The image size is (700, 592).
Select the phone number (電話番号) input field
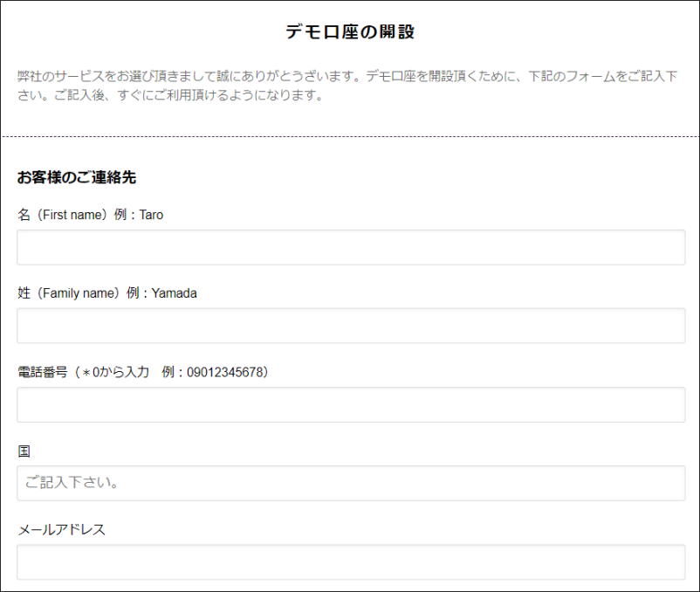[x=350, y=404]
